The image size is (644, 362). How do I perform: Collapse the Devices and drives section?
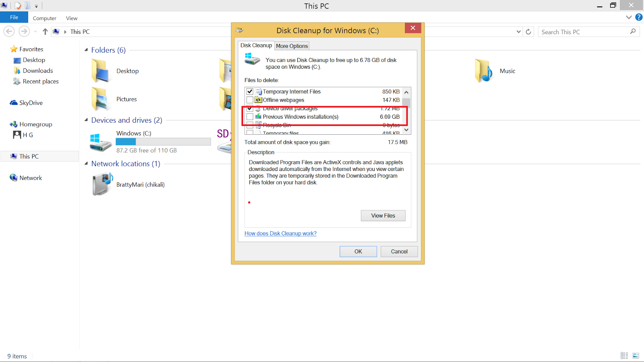pyautogui.click(x=86, y=120)
